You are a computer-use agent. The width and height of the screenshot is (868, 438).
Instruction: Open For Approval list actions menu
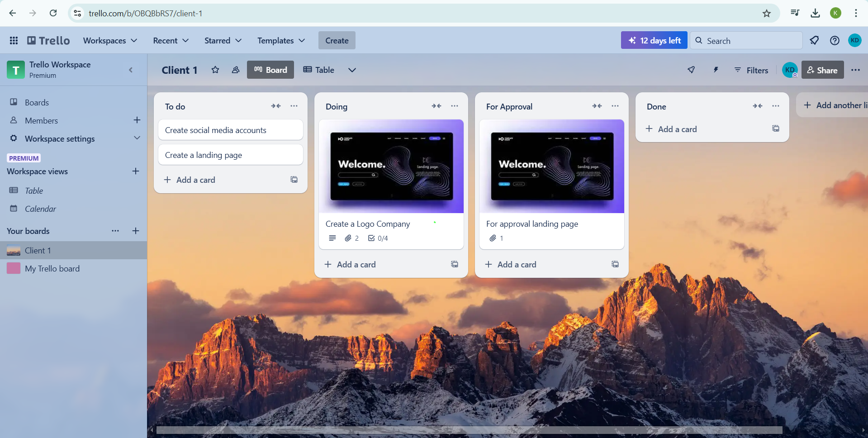pyautogui.click(x=615, y=106)
